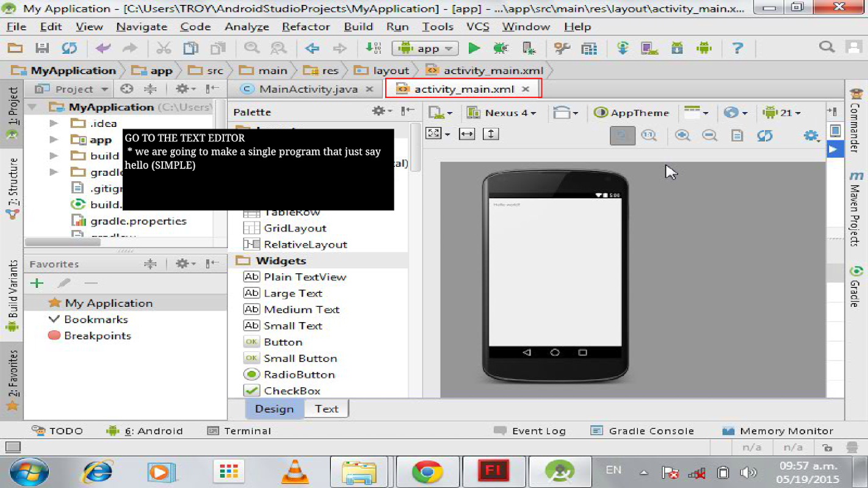Open the help question mark icon
Viewport: 868px width, 488px height.
click(x=737, y=48)
